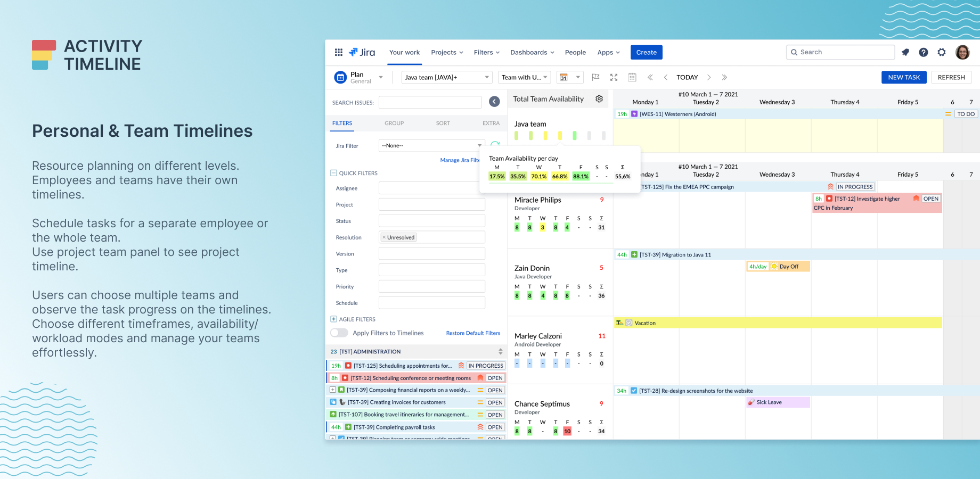Screen dimensions: 980x479
Task: Click the Jira logo
Action: [x=362, y=52]
